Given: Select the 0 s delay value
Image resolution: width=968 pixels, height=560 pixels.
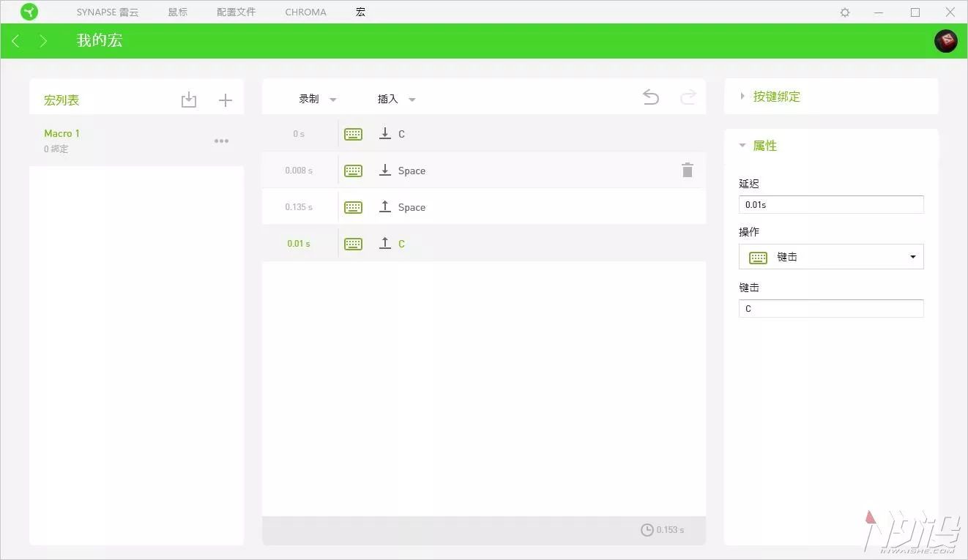Looking at the screenshot, I should click(x=299, y=134).
